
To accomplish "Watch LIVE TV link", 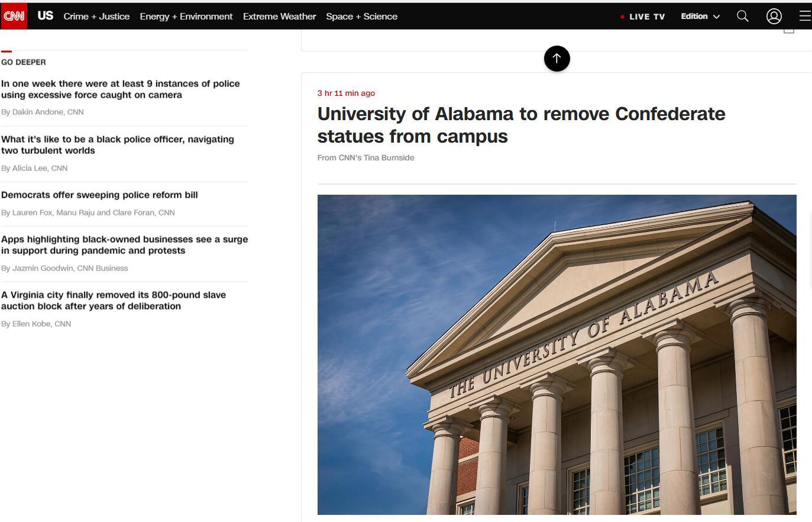I will tap(647, 17).
